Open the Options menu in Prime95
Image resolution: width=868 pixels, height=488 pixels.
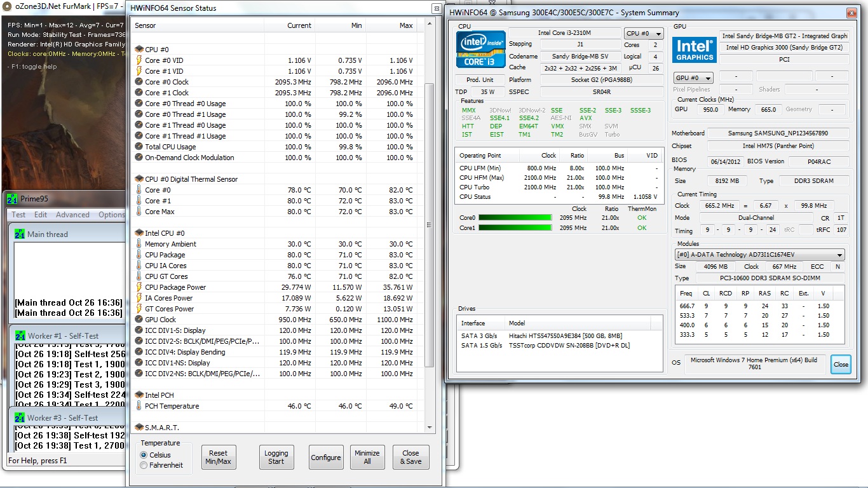(x=112, y=215)
